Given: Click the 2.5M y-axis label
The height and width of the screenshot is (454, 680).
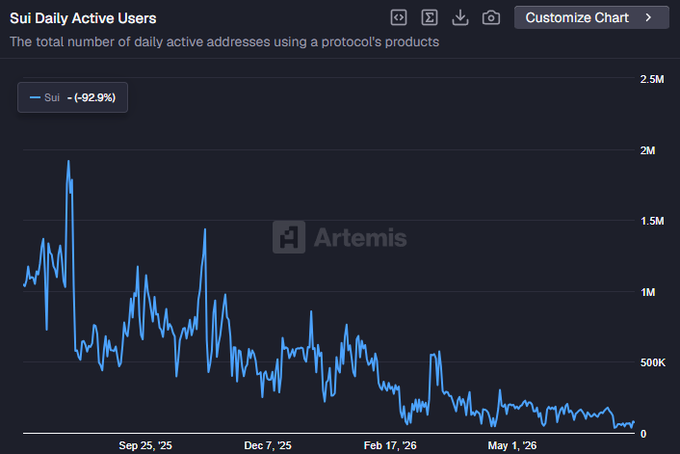Looking at the screenshot, I should (x=652, y=79).
